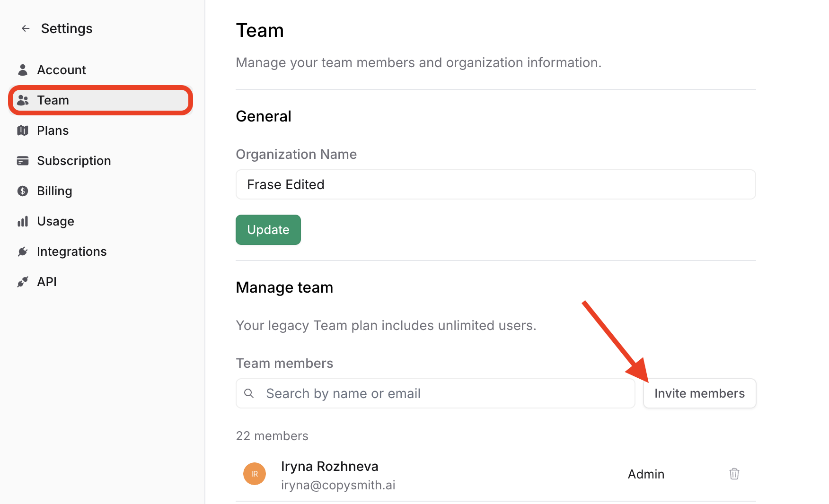Screen dimensions: 829x504
Task: Click the API sidebar icon
Action: 23,282
